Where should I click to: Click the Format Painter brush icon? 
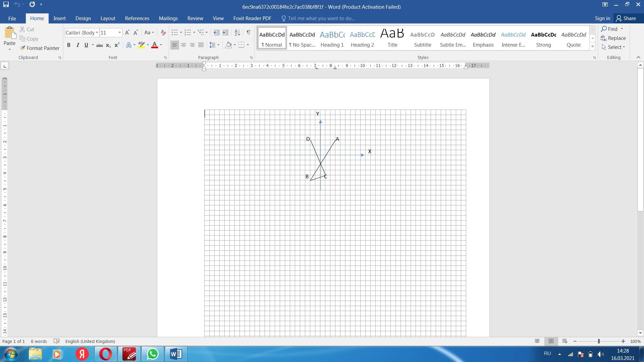pos(22,48)
